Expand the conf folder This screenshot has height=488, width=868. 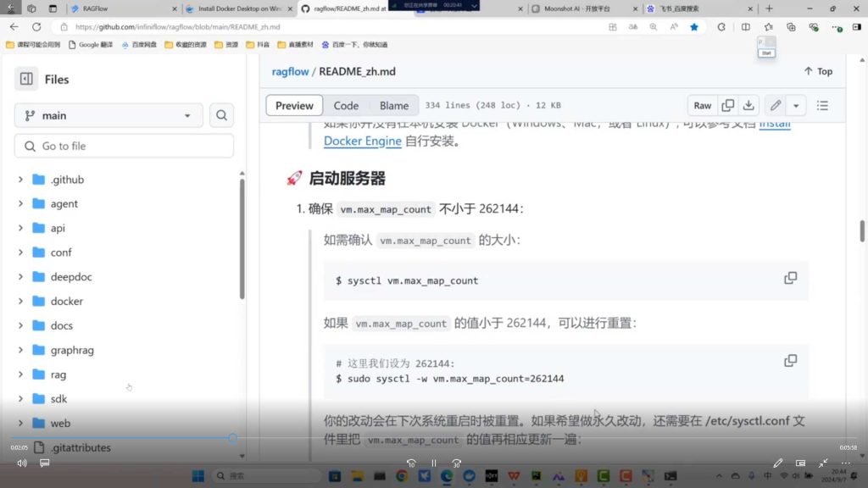[x=20, y=252]
